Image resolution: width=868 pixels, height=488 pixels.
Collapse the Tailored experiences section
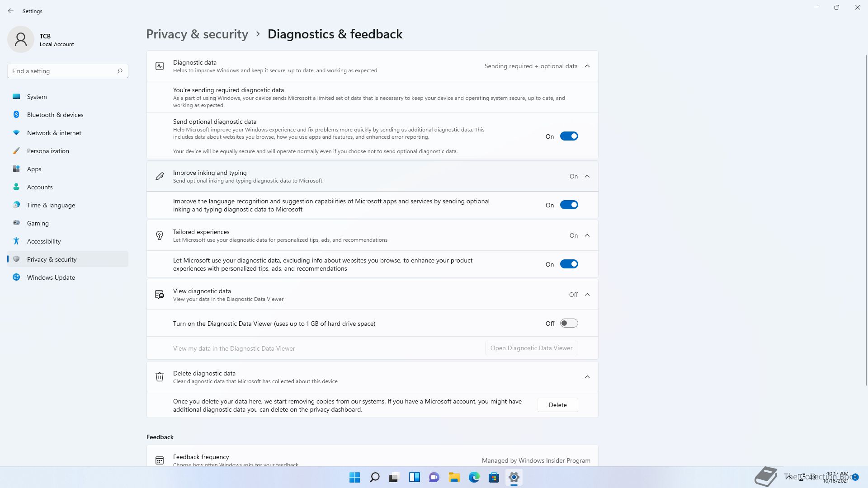[x=587, y=235]
